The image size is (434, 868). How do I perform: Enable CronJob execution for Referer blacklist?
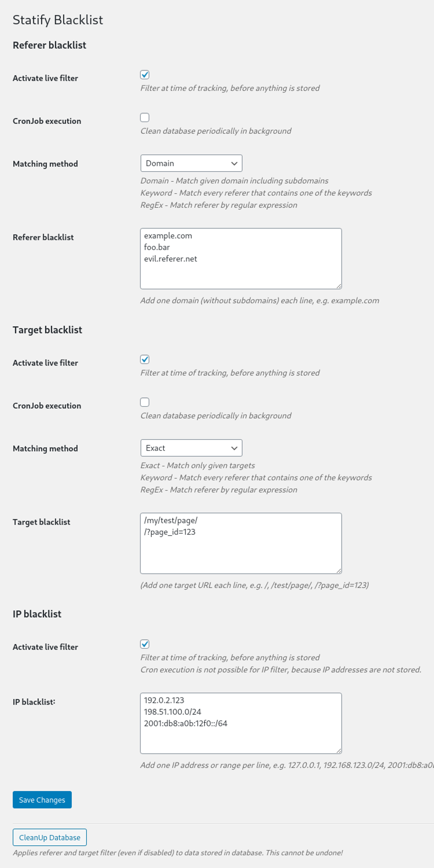(x=145, y=117)
